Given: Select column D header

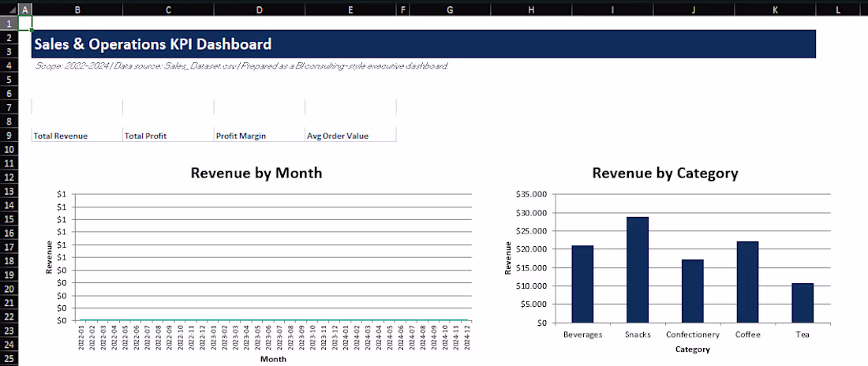Looking at the screenshot, I should (x=259, y=9).
